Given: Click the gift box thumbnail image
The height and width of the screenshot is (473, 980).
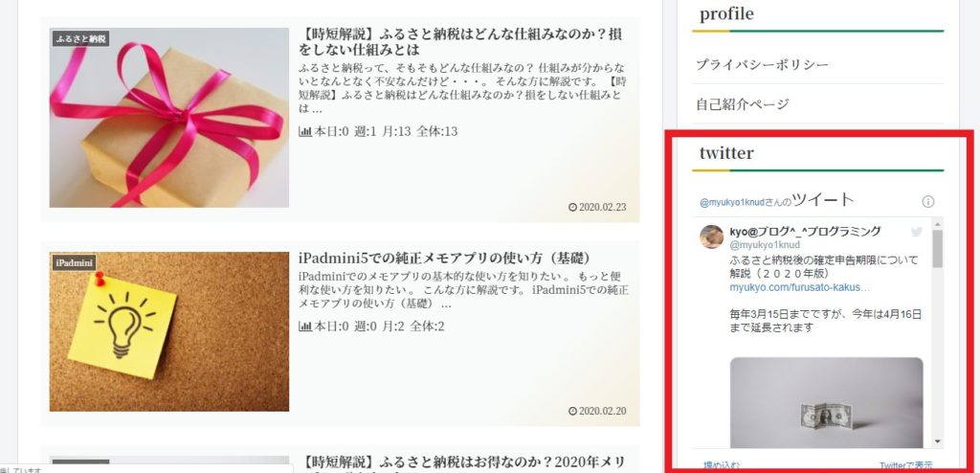Looking at the screenshot, I should 169,118.
